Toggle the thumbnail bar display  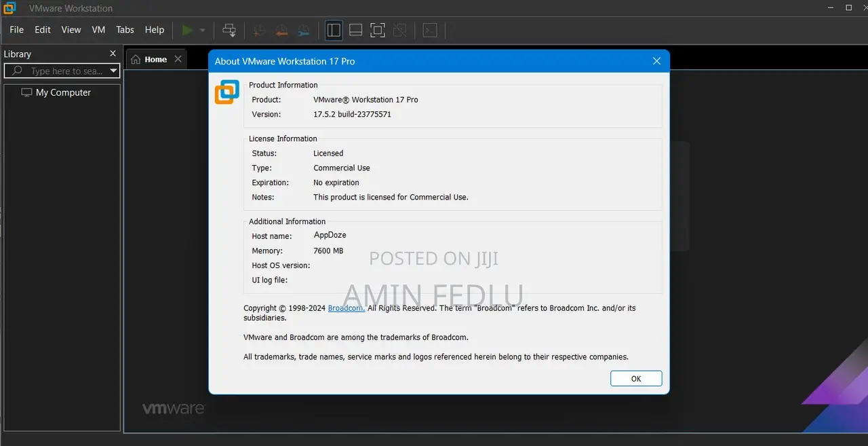[355, 30]
